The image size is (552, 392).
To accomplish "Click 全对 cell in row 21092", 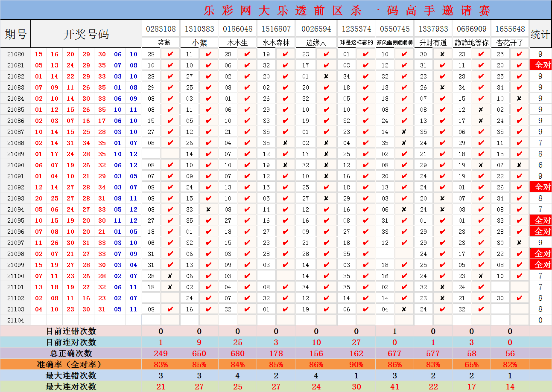I will pos(540,187).
